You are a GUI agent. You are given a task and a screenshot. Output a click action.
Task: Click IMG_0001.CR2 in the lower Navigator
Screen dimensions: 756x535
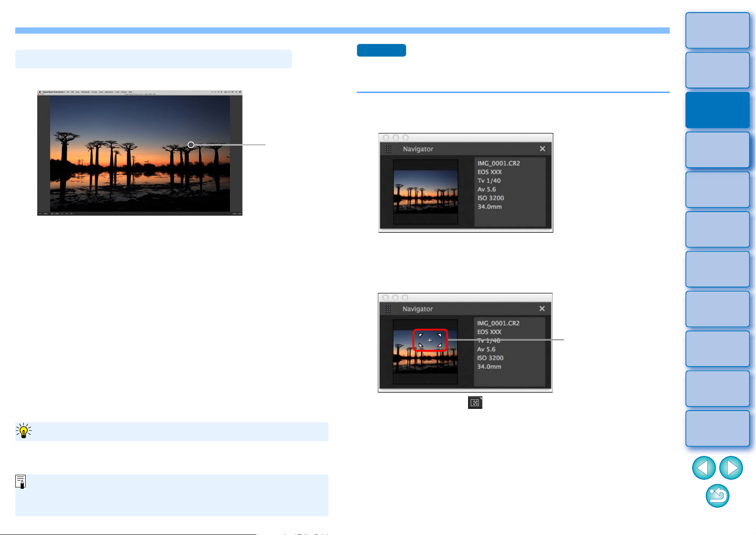click(498, 323)
